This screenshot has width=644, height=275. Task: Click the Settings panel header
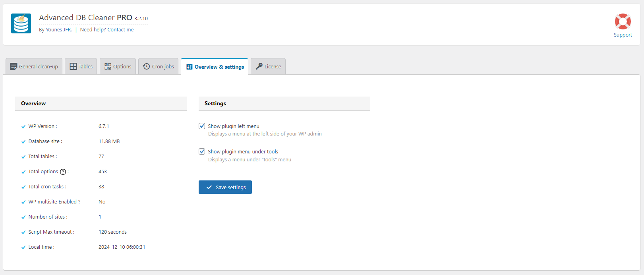284,103
